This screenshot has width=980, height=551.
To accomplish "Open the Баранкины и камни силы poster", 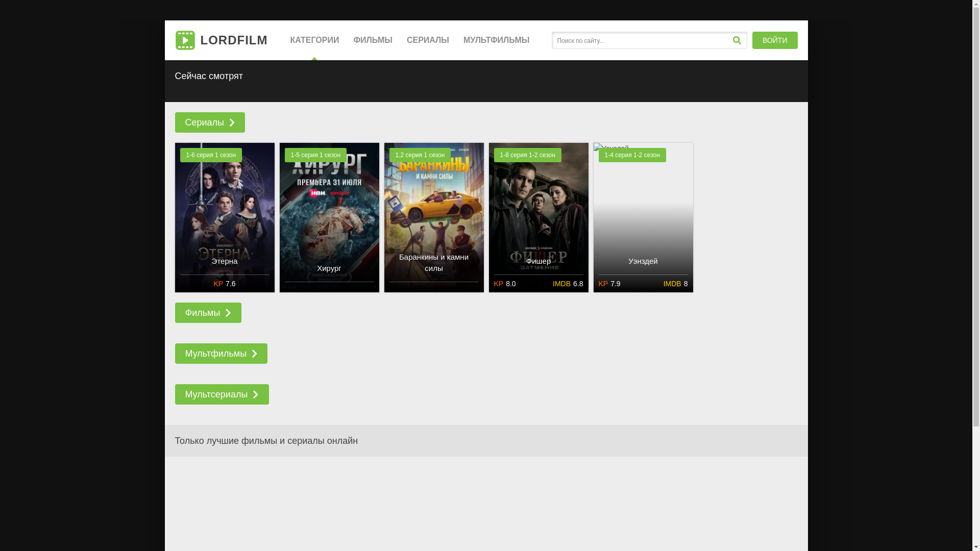I will pyautogui.click(x=434, y=217).
